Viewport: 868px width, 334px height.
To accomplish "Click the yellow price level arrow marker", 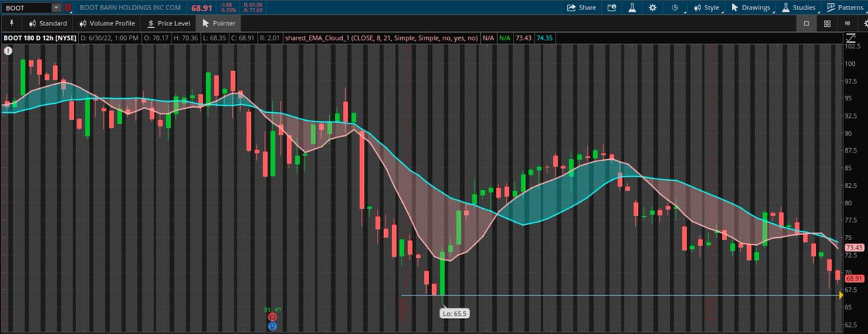I will [x=841, y=295].
